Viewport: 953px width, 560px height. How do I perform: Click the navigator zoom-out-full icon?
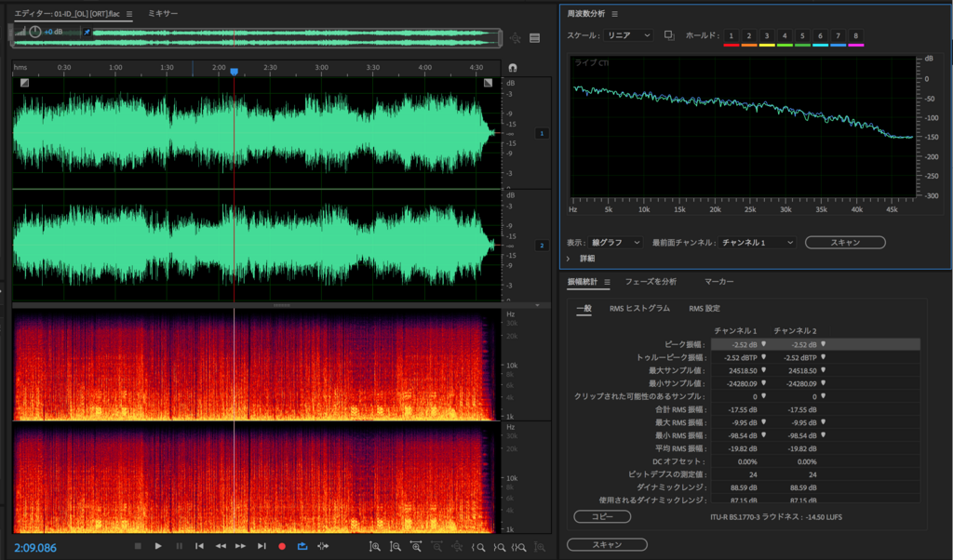[516, 37]
